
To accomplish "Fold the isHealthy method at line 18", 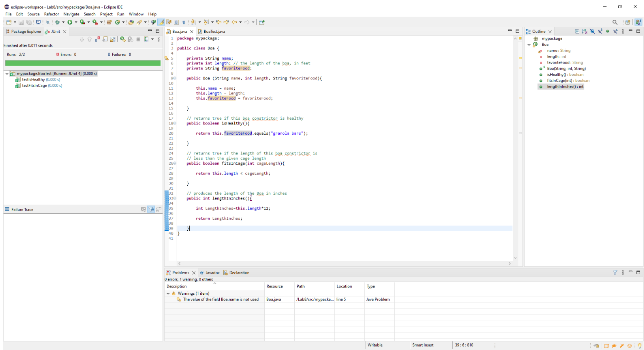I will (x=175, y=123).
